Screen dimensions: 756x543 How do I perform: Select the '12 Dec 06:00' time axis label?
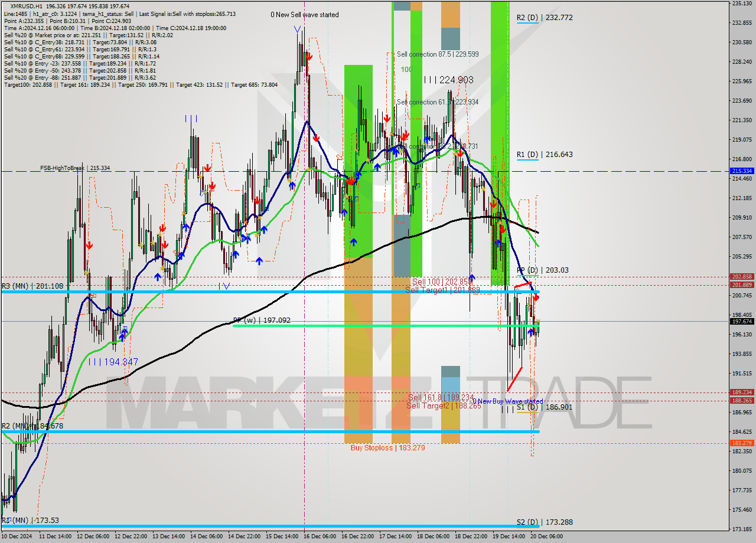click(x=94, y=537)
